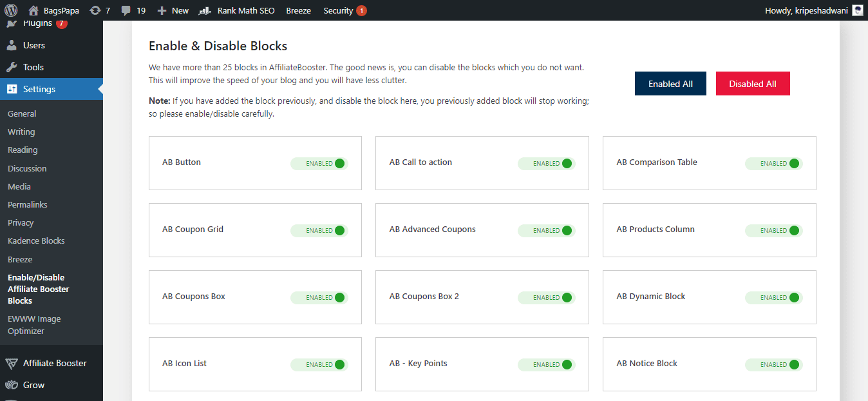This screenshot has height=401, width=868.
Task: Click the WordPress logo icon
Action: pyautogui.click(x=11, y=10)
